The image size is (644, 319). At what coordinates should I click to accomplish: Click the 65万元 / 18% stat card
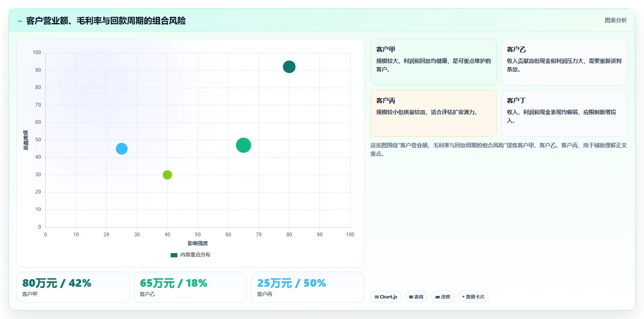190,287
